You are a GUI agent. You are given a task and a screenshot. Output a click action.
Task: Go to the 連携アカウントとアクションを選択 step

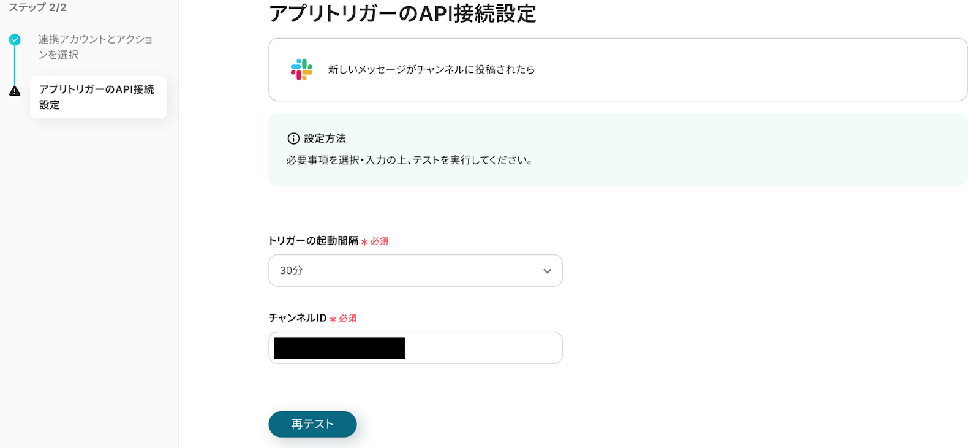tap(95, 47)
